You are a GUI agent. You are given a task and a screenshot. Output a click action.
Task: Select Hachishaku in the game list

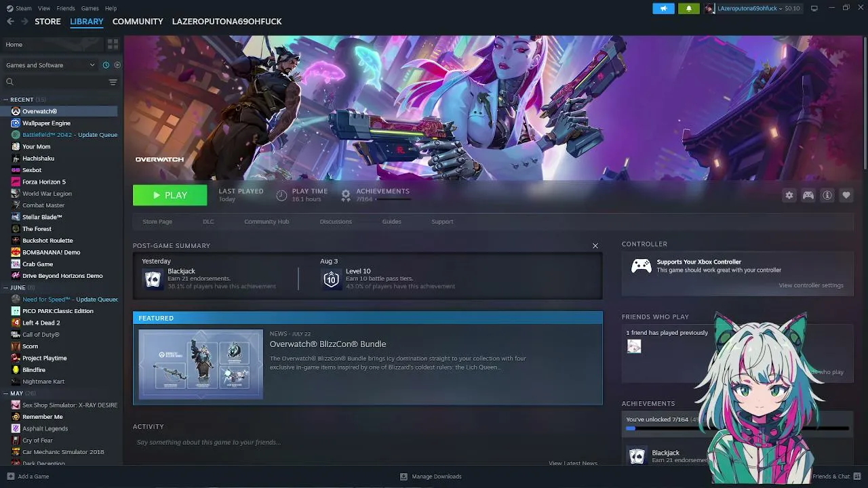(59, 159)
